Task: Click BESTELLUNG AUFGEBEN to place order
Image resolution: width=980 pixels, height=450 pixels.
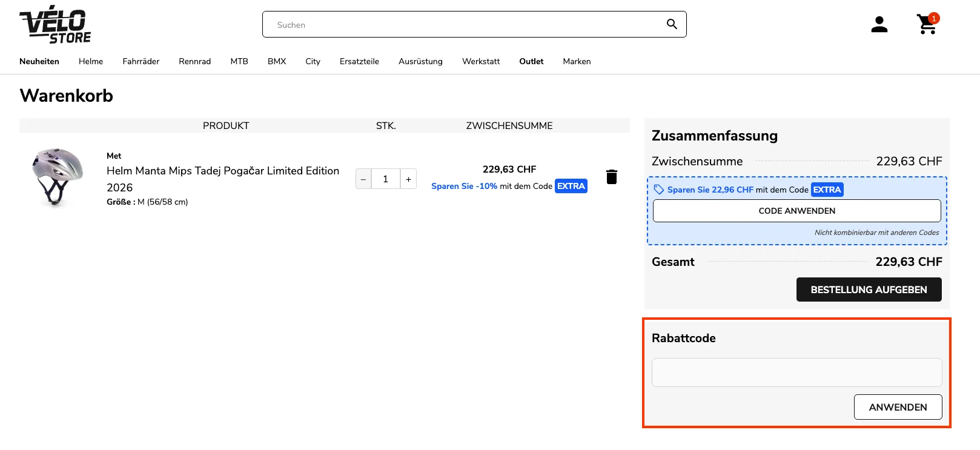Action: point(869,290)
